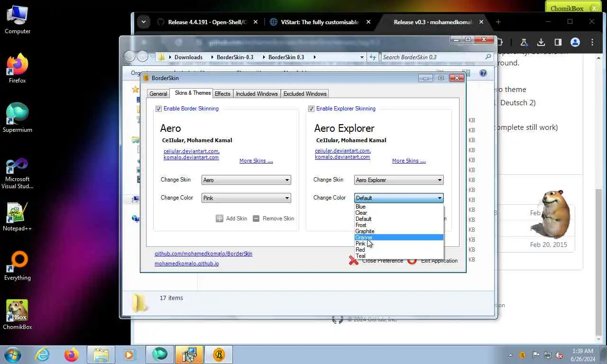Open the Computer desktop icon
The image size is (607, 364).
(x=18, y=19)
